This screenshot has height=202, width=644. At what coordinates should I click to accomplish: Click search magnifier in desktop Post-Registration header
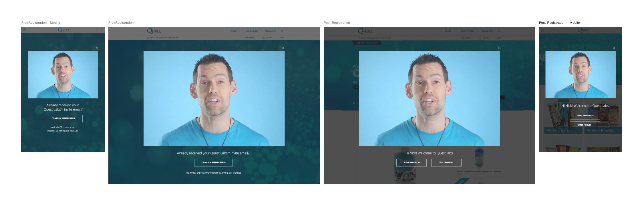[x=500, y=31]
